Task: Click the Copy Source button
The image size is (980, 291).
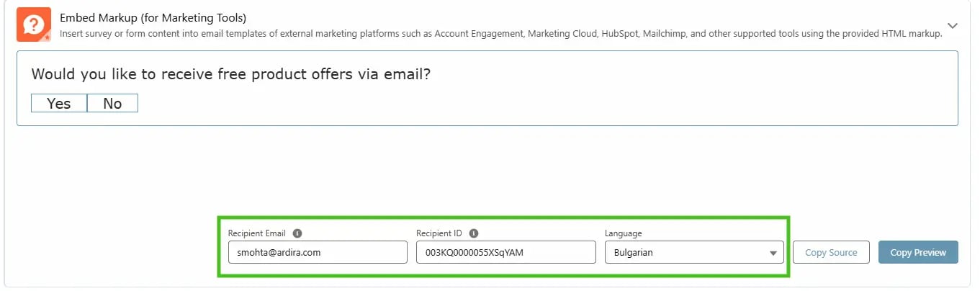Action: [x=831, y=253]
